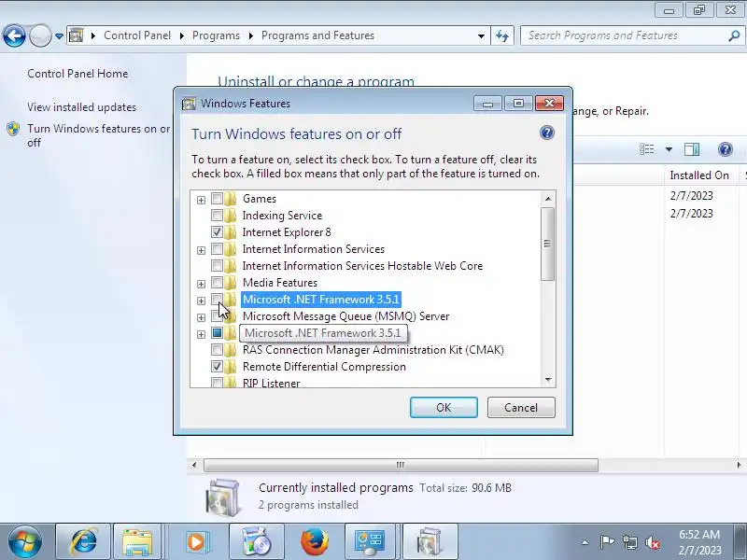The height and width of the screenshot is (560, 747).
Task: Select Control Panel in the breadcrumb
Action: pos(137,35)
